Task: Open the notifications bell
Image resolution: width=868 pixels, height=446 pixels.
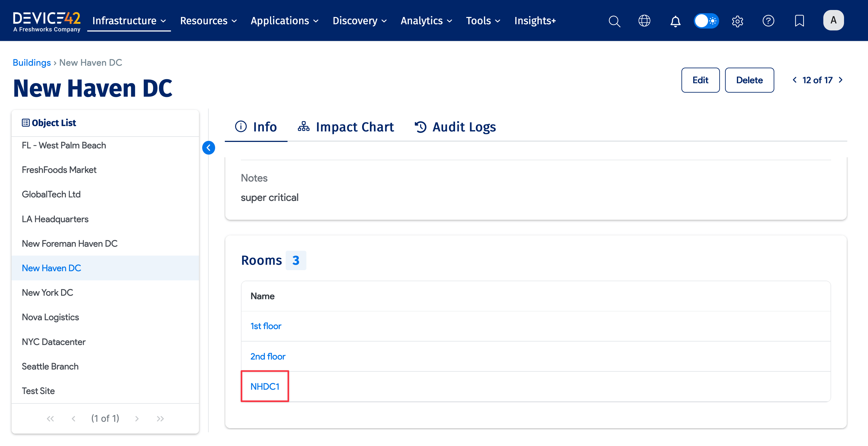Action: pos(675,21)
